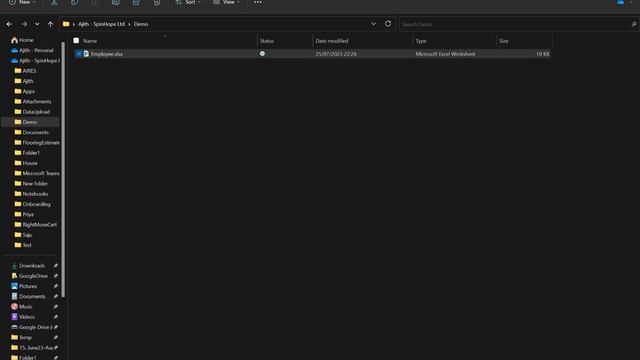640x360 pixels.
Task: Select the Employee.xlsx file name
Action: click(x=107, y=54)
